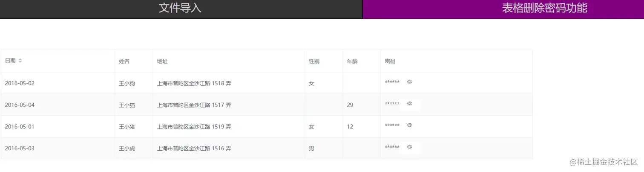Click gender 男 in 王小虎 row

pos(311,149)
